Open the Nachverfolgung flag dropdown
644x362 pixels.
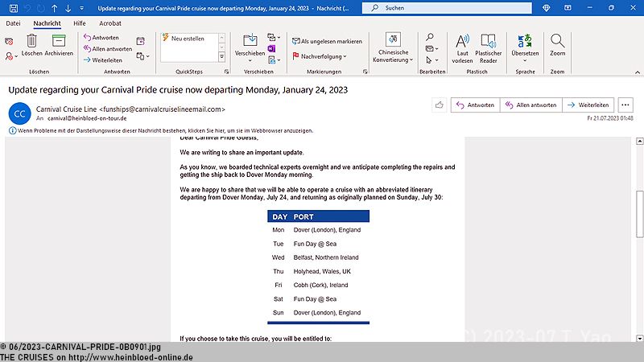click(x=319, y=56)
